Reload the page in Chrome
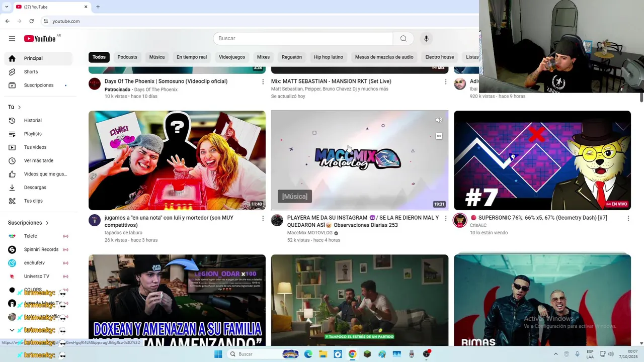Viewport: 644px width, 362px height. point(32,21)
